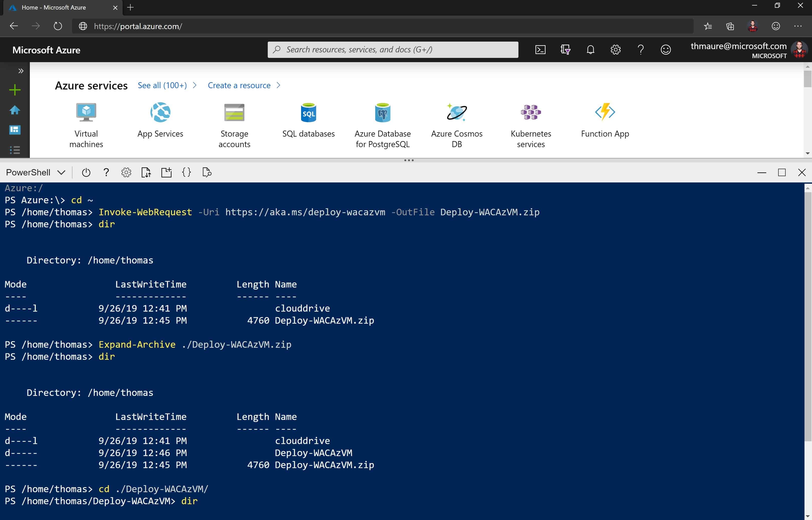Screen dimensions: 812x520
Task: Expand See all Azure services
Action: pos(162,85)
